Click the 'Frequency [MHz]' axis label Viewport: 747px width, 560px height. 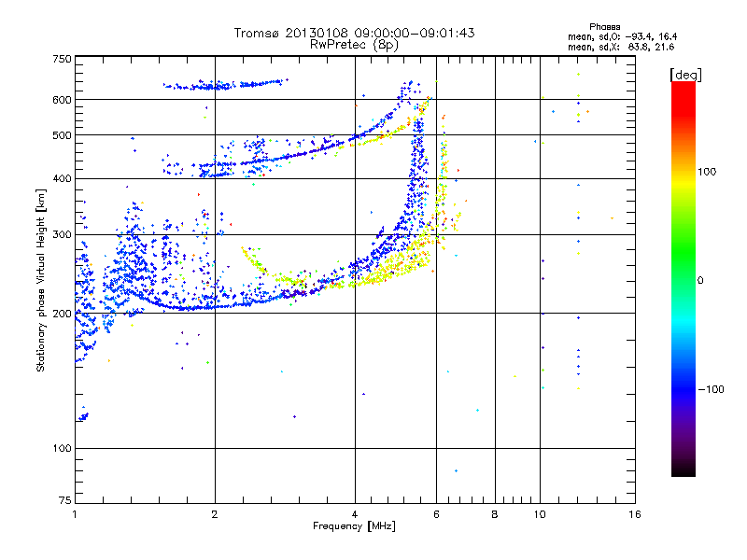354,526
